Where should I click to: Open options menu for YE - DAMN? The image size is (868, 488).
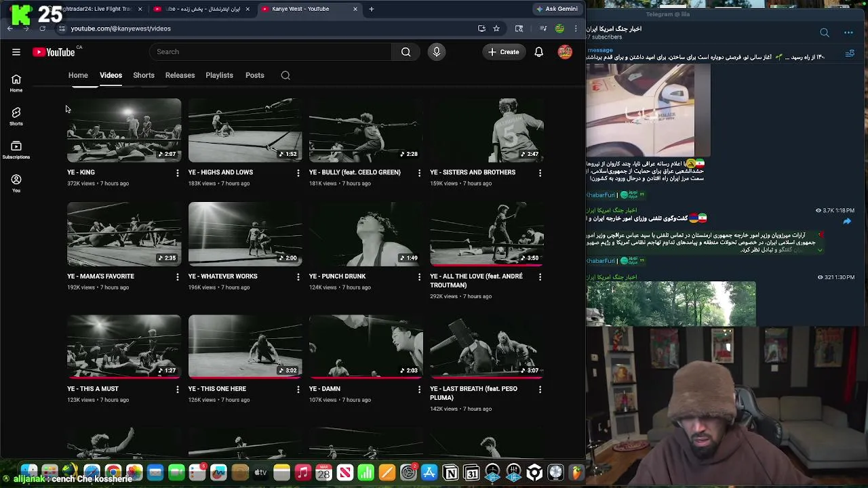[x=418, y=389]
